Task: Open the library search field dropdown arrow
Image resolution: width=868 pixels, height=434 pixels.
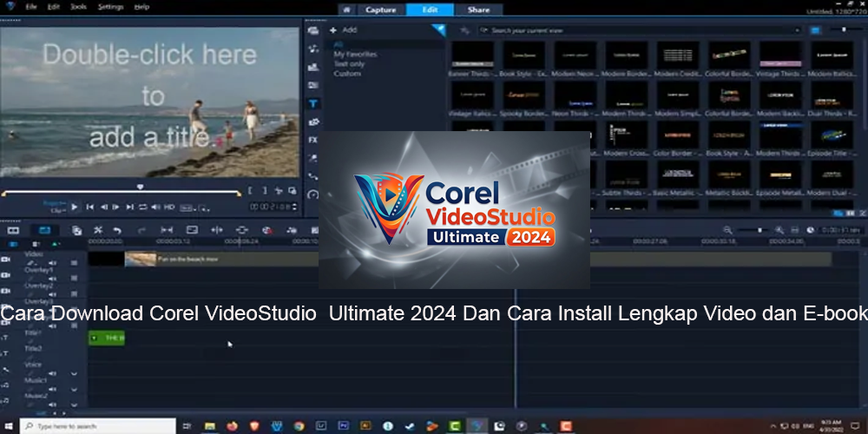Action: point(797,30)
